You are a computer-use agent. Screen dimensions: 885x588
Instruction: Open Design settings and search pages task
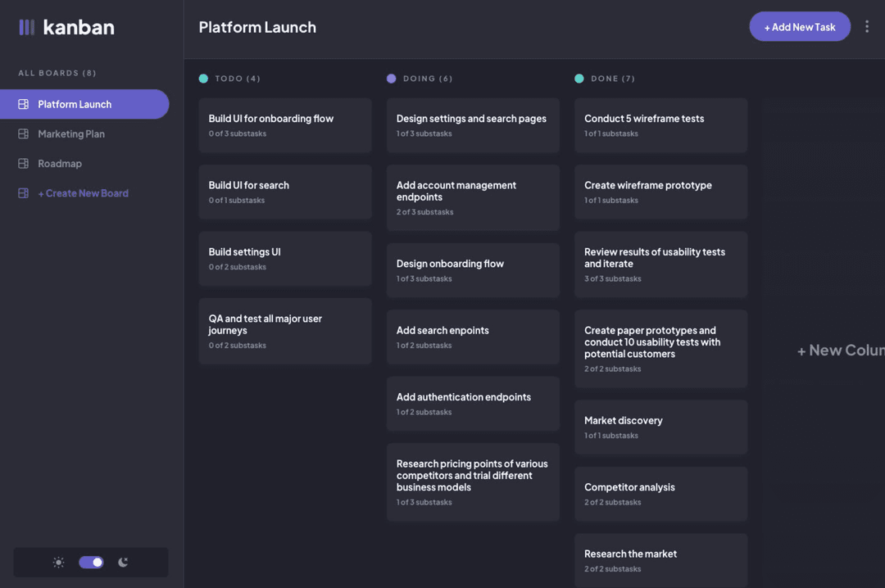[x=473, y=125]
